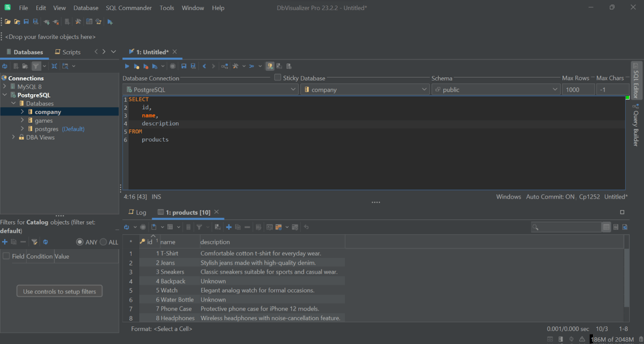Screen dimensions: 644x344
Task: Click the Use controls to setup filters button
Action: click(59, 291)
